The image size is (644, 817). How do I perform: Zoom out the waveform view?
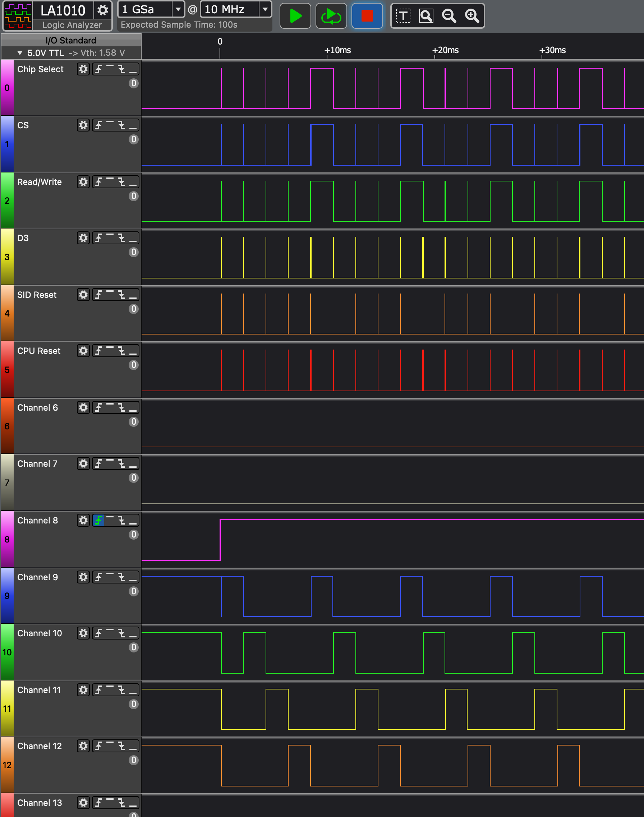tap(449, 16)
